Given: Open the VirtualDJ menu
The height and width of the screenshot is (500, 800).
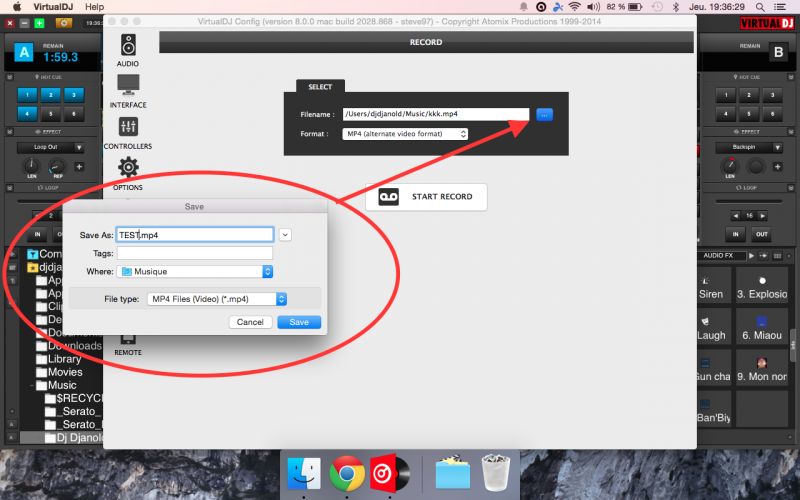Looking at the screenshot, I should click(53, 7).
